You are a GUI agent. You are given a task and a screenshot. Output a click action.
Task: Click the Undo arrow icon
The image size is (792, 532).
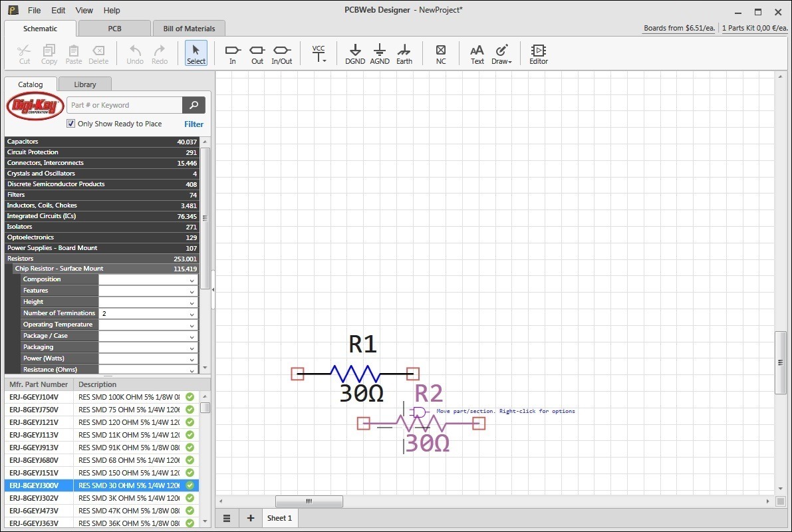click(135, 54)
